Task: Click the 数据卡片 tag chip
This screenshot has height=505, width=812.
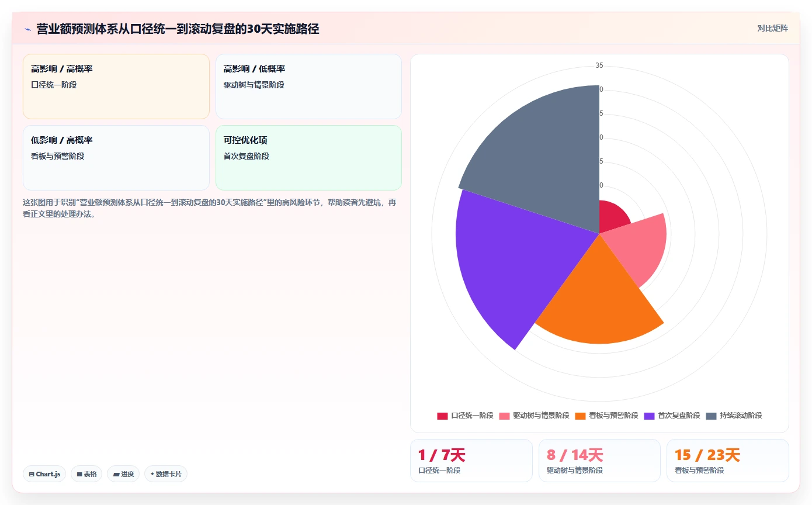Action: pos(165,474)
